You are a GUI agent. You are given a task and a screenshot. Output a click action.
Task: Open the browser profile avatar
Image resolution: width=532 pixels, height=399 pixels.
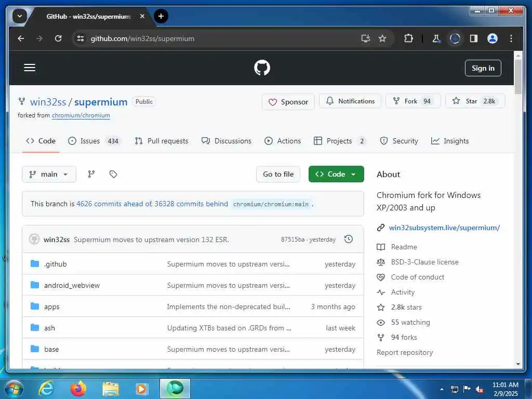tap(493, 38)
